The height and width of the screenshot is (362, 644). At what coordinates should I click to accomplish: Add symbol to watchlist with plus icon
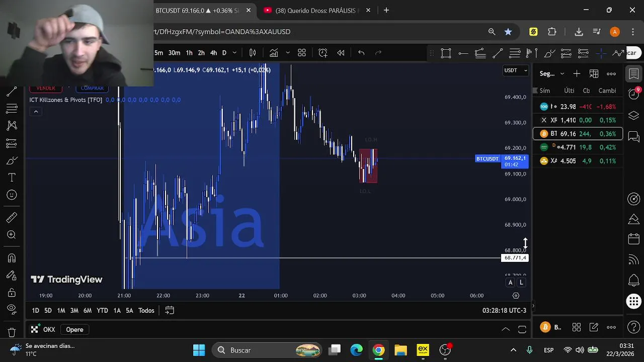click(577, 74)
